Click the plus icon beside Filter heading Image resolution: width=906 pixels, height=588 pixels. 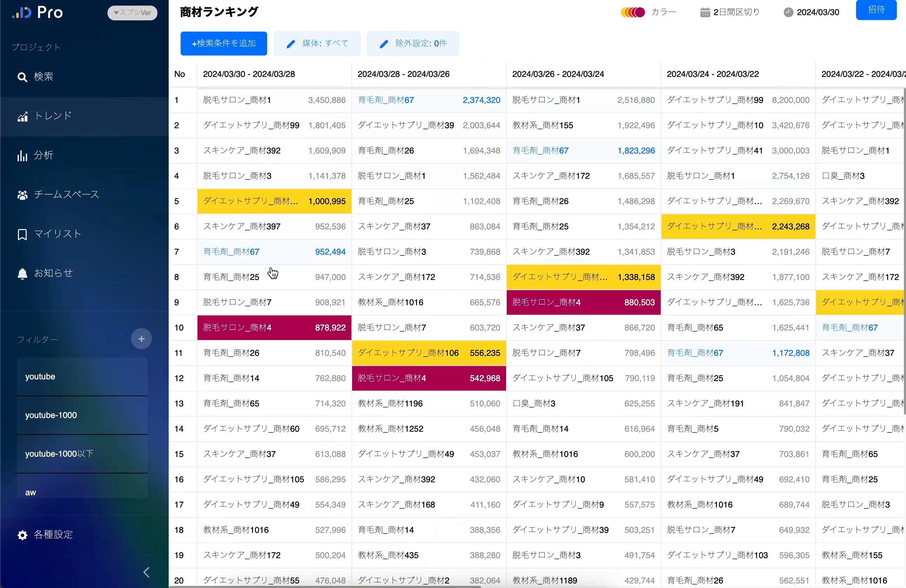click(x=141, y=339)
